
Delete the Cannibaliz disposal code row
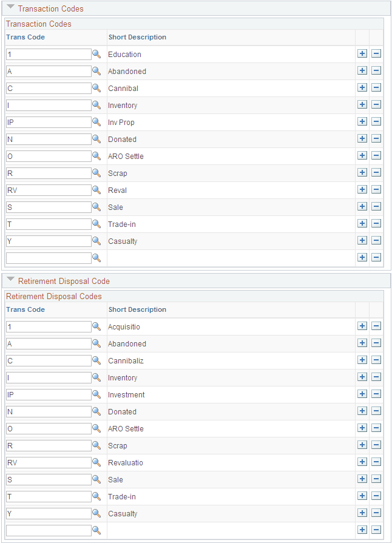(x=376, y=360)
